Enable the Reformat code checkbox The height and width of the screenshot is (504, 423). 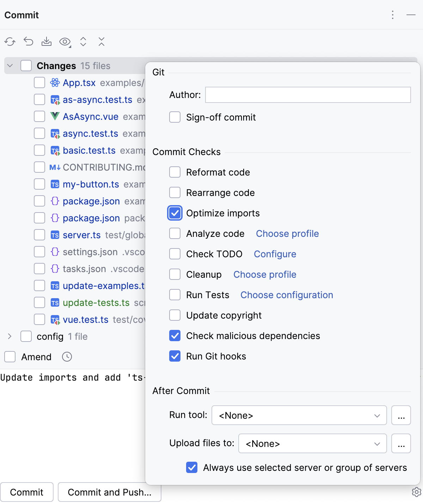tap(175, 172)
